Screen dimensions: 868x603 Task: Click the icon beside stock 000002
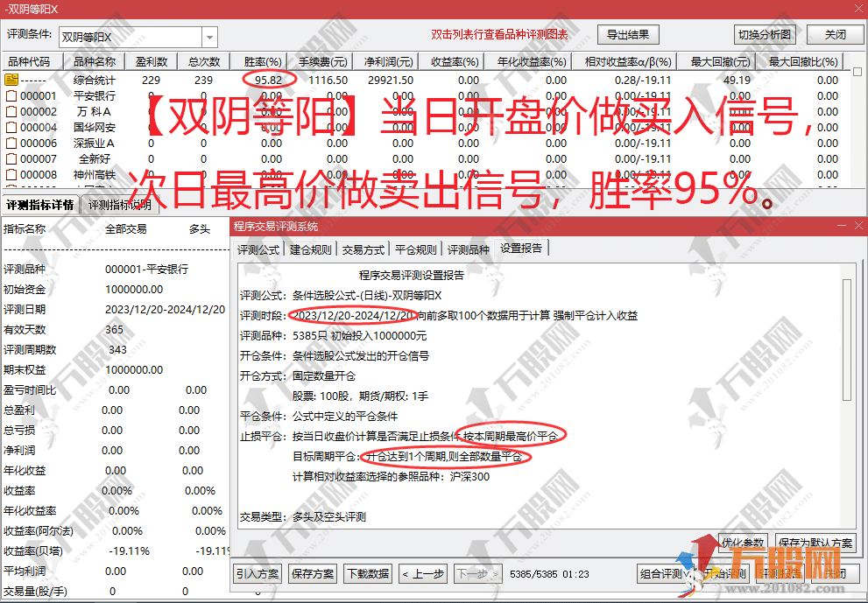point(11,112)
